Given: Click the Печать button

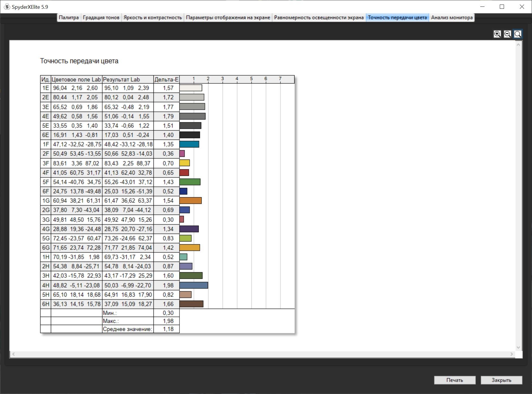Looking at the screenshot, I should (455, 380).
